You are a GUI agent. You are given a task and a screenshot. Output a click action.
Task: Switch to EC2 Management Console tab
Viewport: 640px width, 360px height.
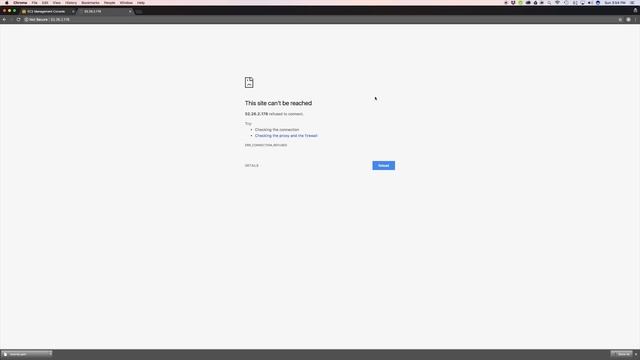46,11
